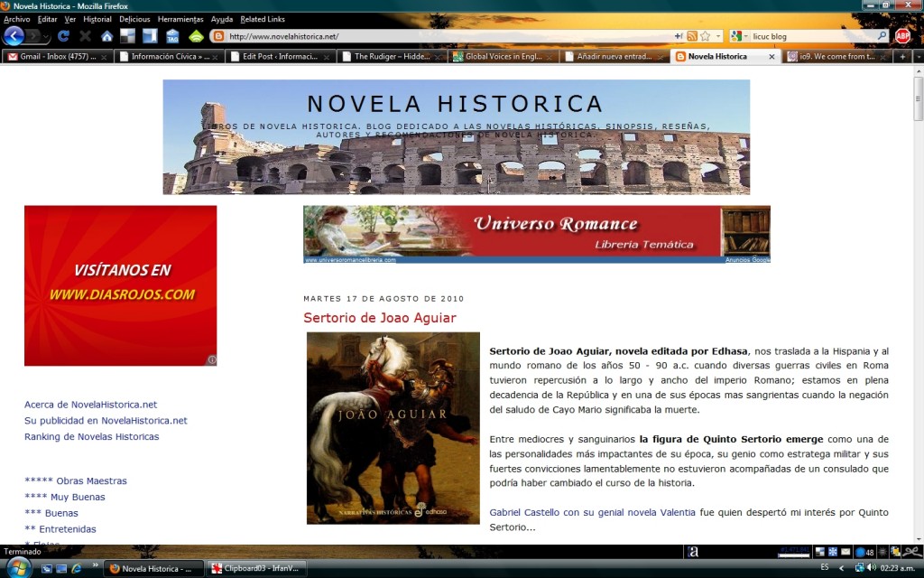Open the list all tabs dropdown

[x=917, y=56]
